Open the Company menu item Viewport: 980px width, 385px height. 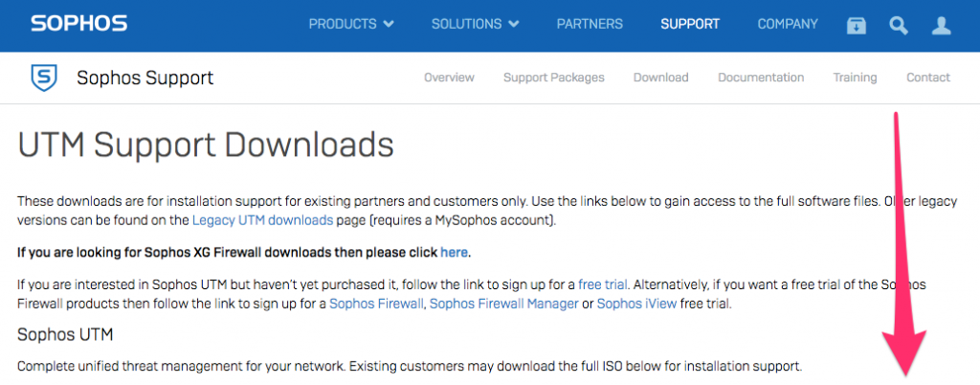788,24
